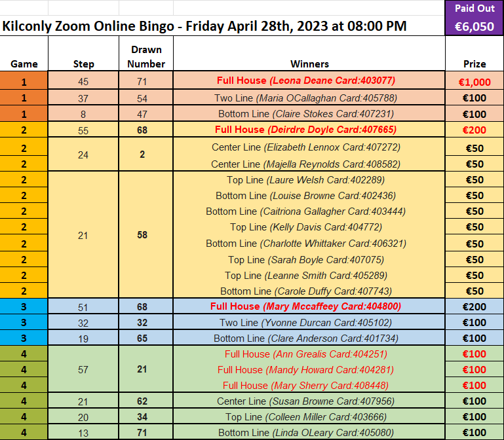
Task: Select Bottom Line Charlotte Whittaker winner cell
Action: pyautogui.click(x=309, y=243)
